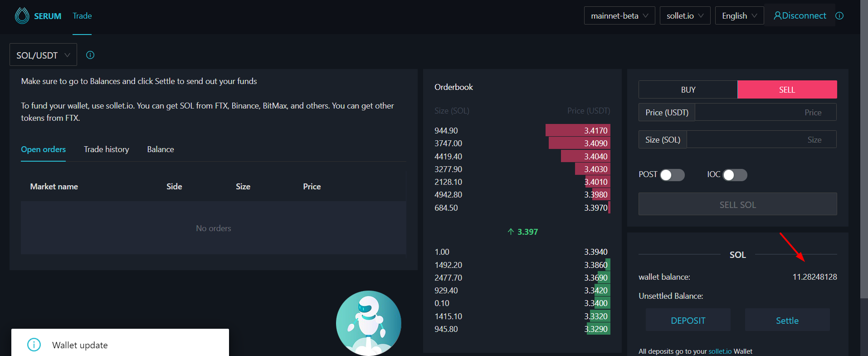Click ask size 2128.10 in orderbook
This screenshot has width=868, height=356.
[x=449, y=182]
